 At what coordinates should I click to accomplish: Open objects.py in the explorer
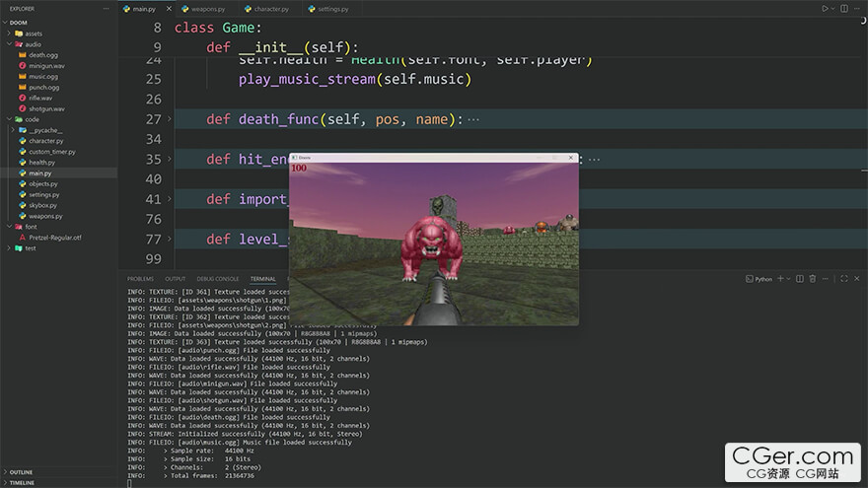click(43, 183)
